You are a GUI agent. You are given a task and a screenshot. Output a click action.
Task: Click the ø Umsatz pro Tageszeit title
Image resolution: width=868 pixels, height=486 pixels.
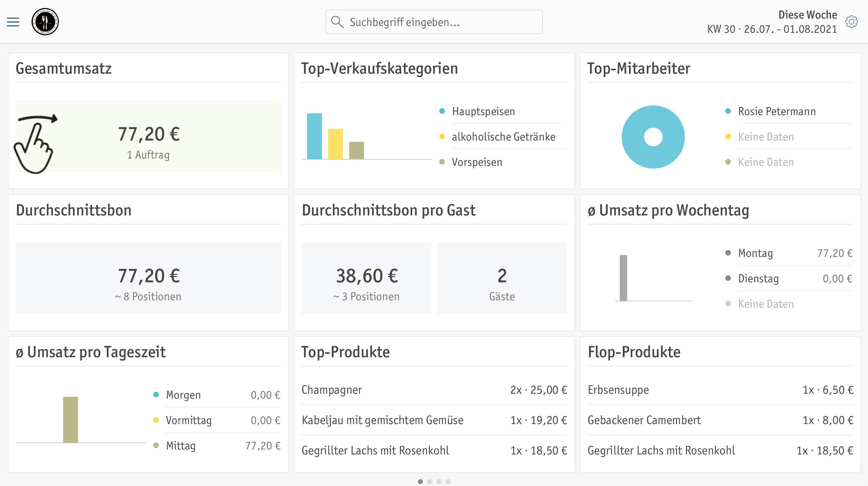click(x=91, y=352)
